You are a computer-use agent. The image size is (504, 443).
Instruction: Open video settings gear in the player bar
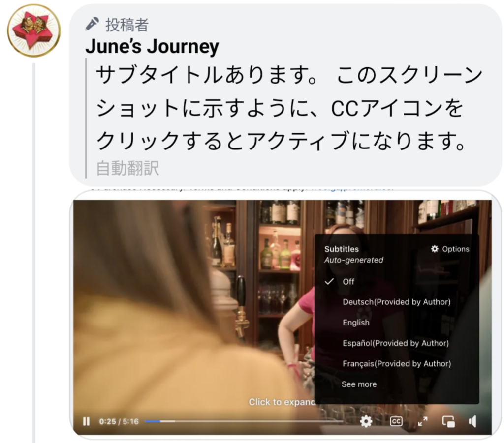pyautogui.click(x=366, y=421)
